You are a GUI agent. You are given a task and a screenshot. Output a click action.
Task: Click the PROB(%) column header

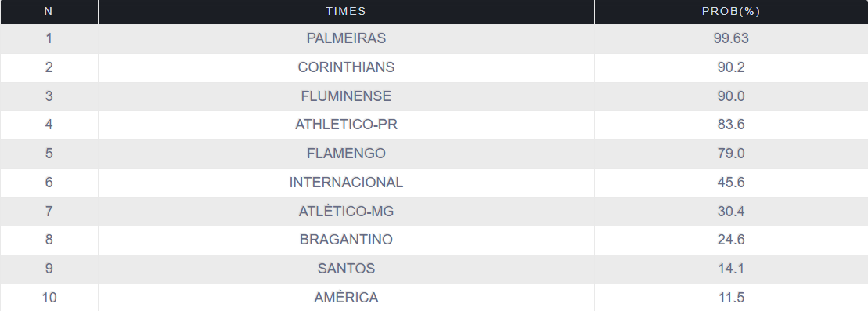pos(731,12)
